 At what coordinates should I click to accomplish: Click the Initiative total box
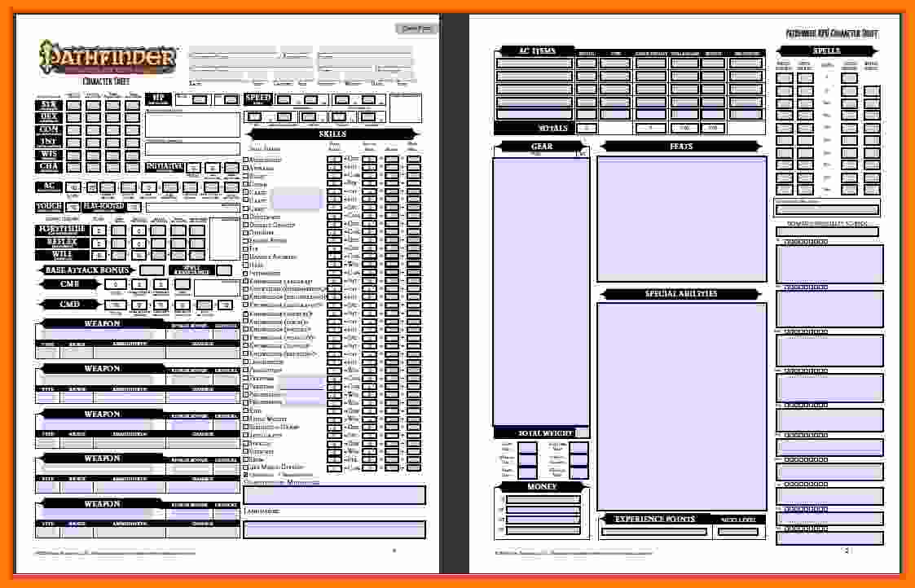[194, 168]
